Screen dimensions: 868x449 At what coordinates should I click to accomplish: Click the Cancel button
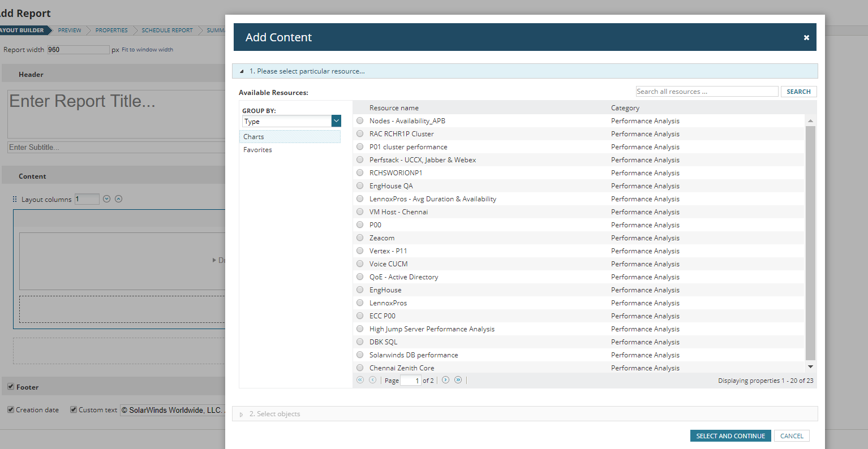point(792,436)
